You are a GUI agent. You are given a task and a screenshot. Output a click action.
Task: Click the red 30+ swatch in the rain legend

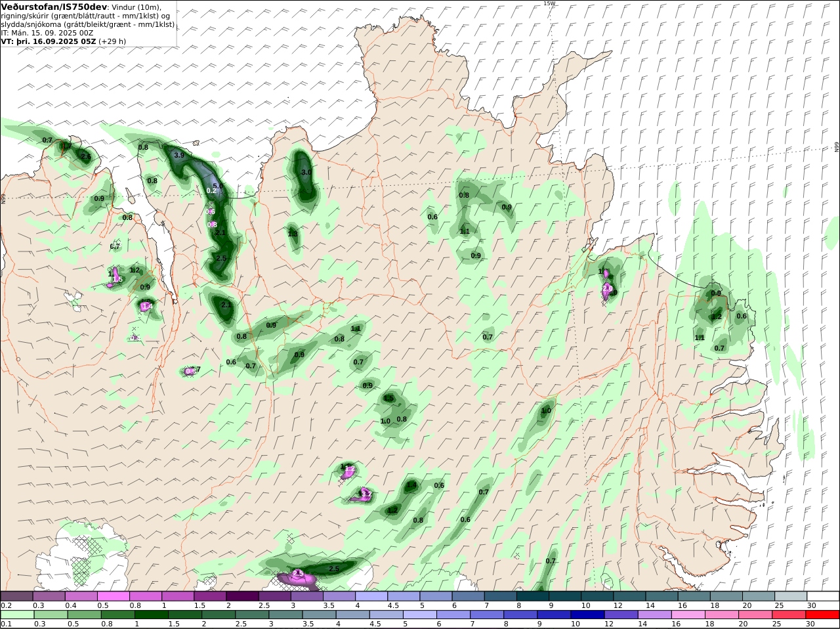pos(823,615)
